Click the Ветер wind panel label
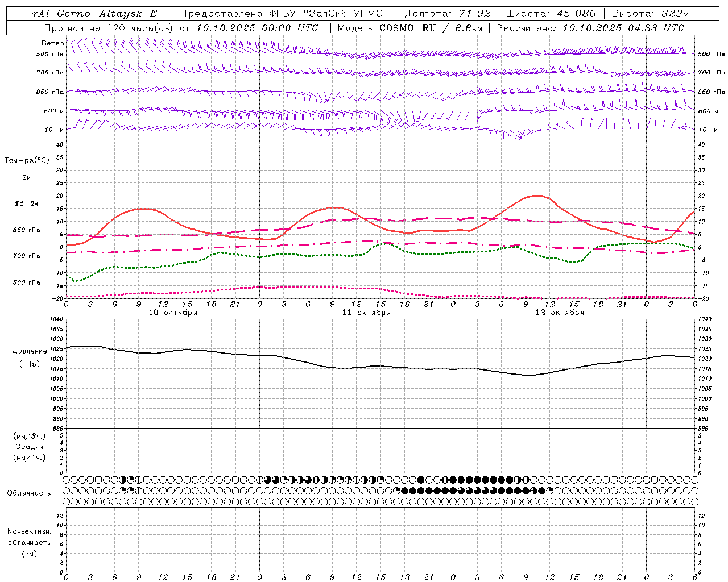The width and height of the screenshot is (728, 582). click(x=53, y=43)
